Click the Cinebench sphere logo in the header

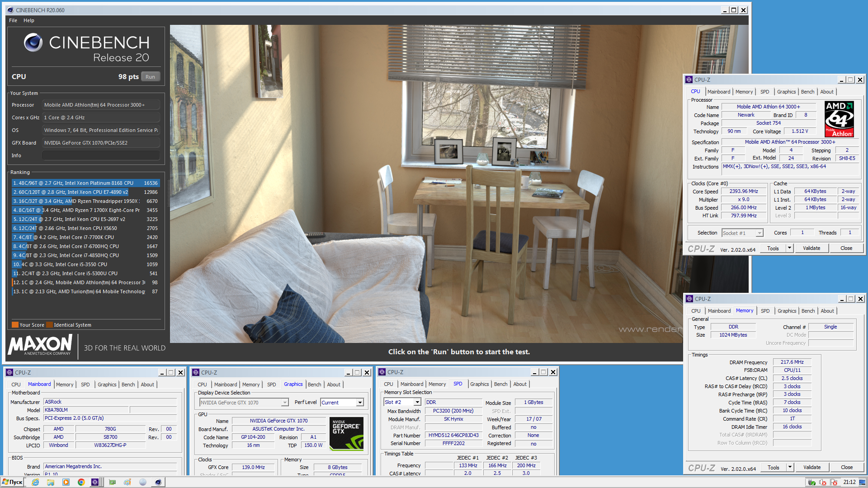point(33,43)
